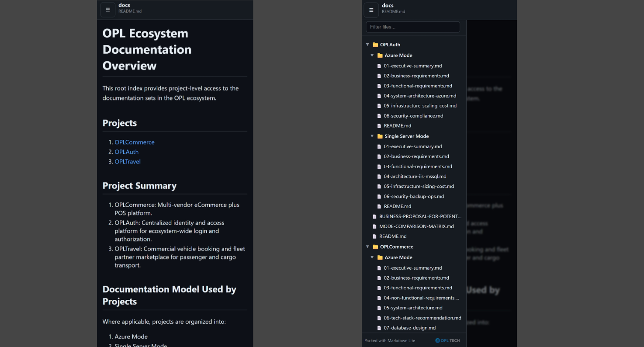Click the Packed with Markdown Lite footer text
Viewport: 644px width, 347px height.
389,340
